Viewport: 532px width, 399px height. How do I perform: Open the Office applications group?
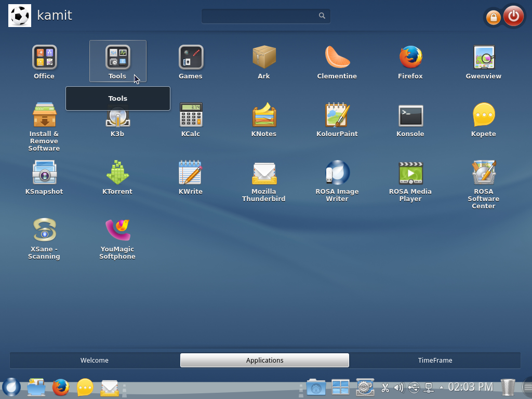click(45, 62)
